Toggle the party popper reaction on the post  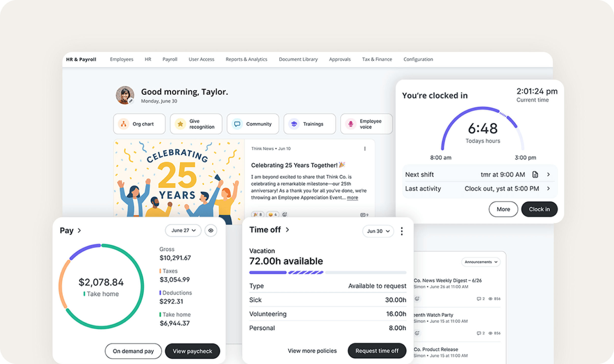pos(257,215)
